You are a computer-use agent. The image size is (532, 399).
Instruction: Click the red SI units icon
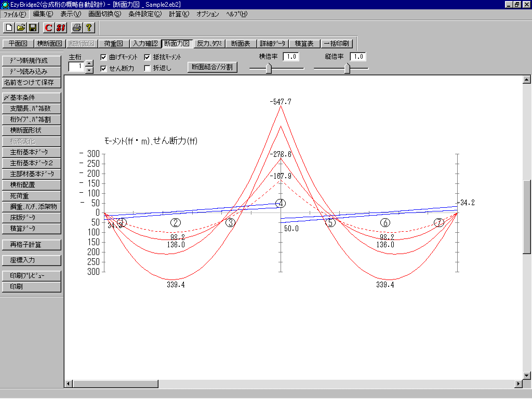point(60,27)
